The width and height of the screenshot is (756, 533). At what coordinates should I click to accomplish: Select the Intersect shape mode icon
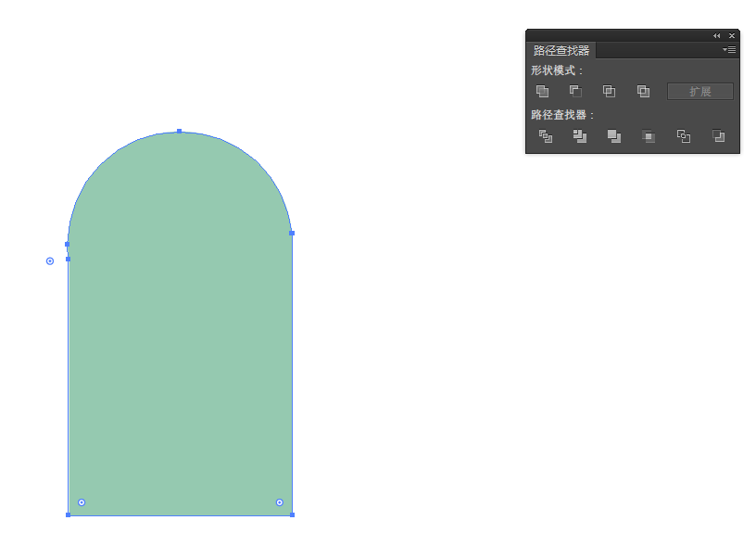tap(609, 91)
